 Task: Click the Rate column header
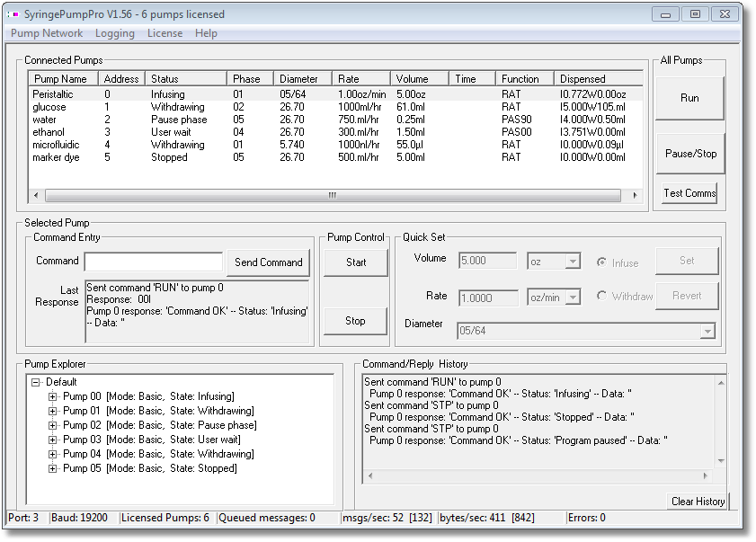click(361, 78)
